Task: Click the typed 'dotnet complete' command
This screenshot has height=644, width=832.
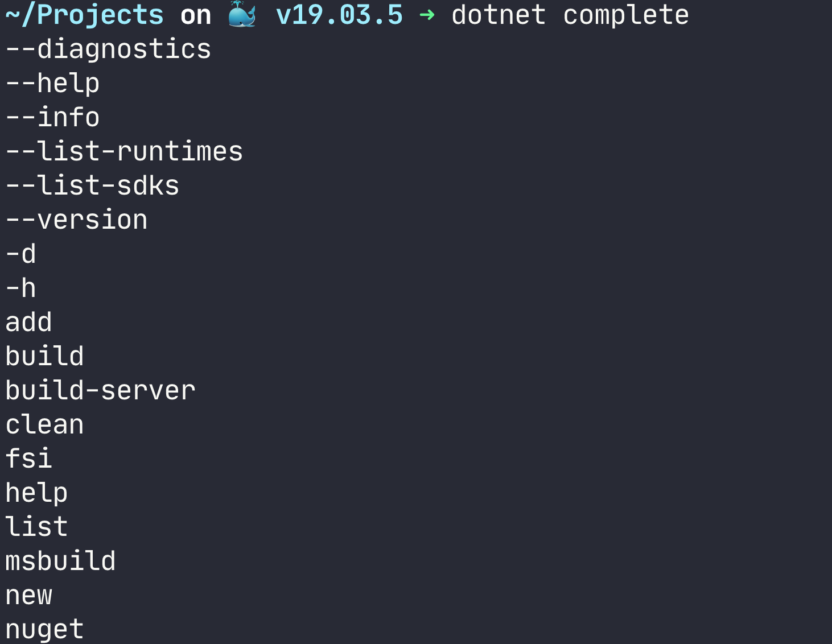Action: pos(570,15)
